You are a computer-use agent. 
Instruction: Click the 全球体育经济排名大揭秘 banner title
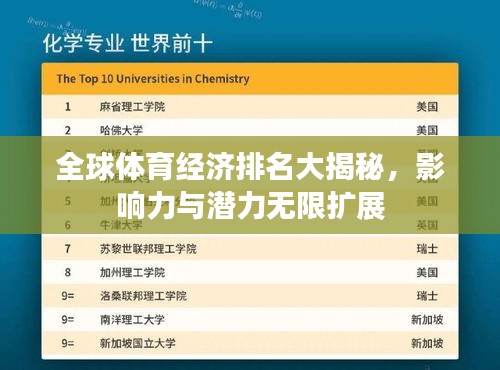pyautogui.click(x=220, y=167)
